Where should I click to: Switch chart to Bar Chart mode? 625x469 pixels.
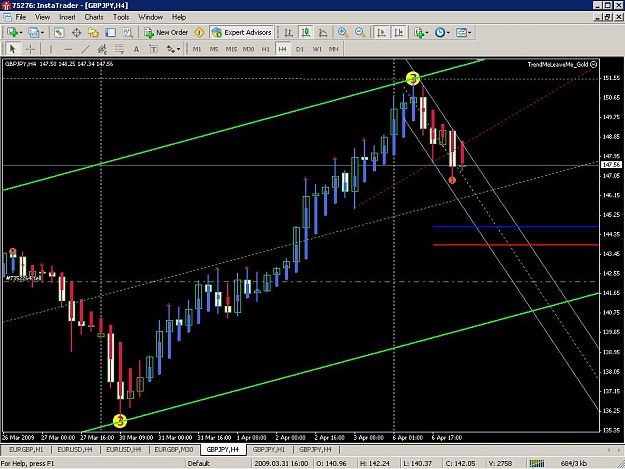289,32
